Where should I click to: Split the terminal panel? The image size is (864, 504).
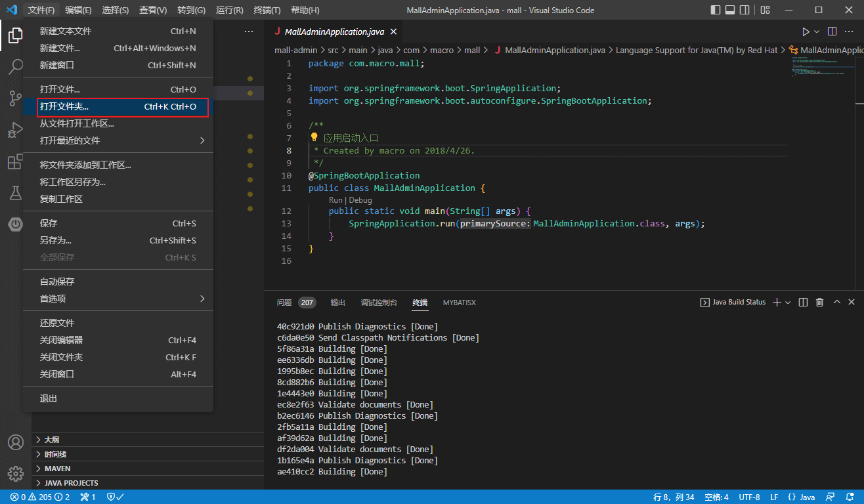click(x=803, y=302)
